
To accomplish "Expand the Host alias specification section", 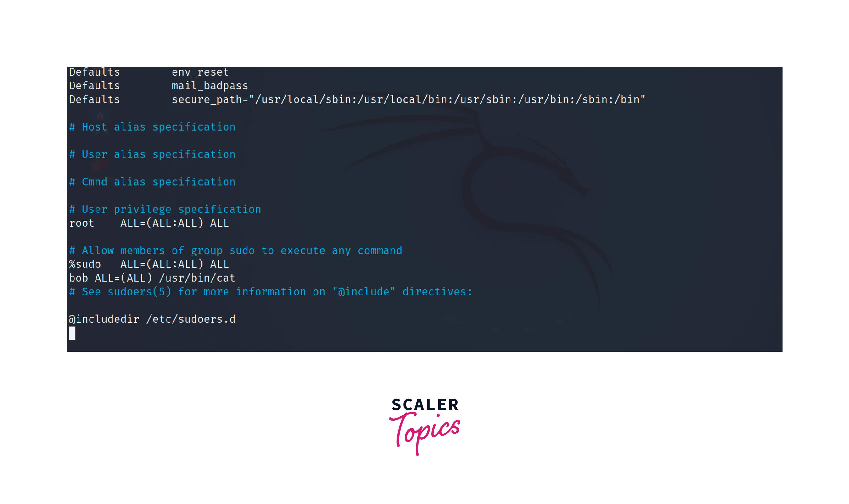I will tap(152, 127).
